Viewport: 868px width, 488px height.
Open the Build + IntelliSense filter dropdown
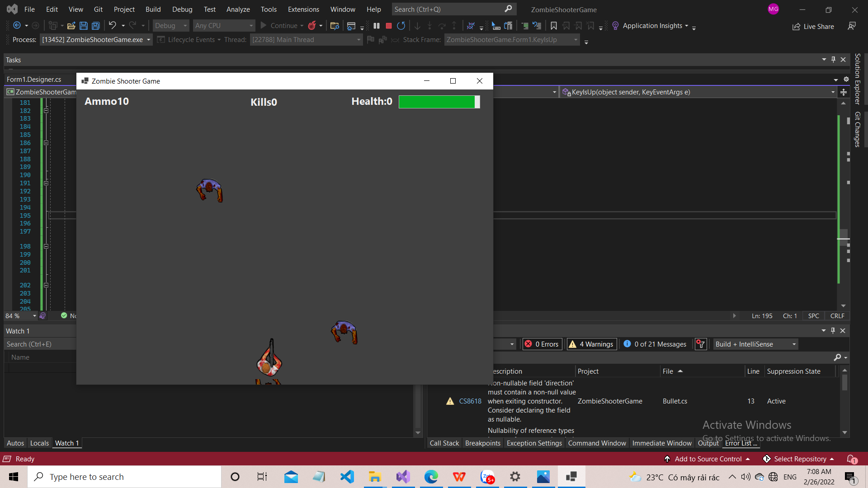[794, 344]
